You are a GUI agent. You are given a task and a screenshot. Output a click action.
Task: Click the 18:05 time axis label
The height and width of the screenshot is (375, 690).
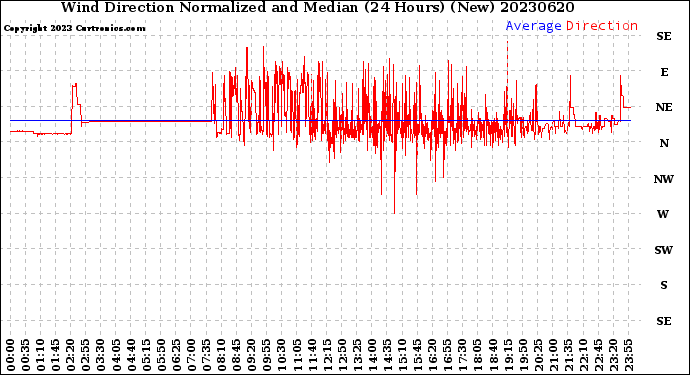tap(478, 355)
